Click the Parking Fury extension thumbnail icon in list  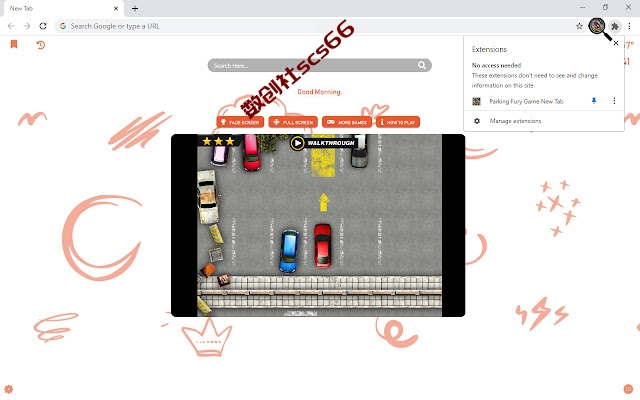coord(476,101)
